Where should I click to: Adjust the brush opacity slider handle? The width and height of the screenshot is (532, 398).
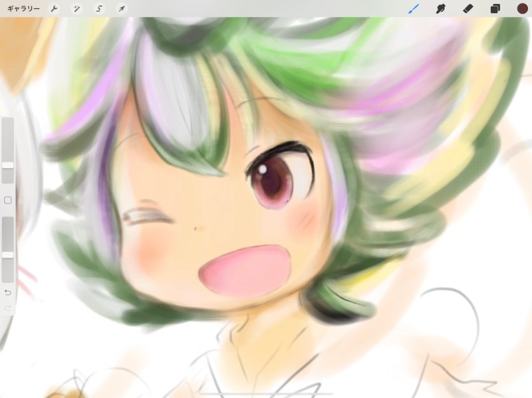[8, 255]
